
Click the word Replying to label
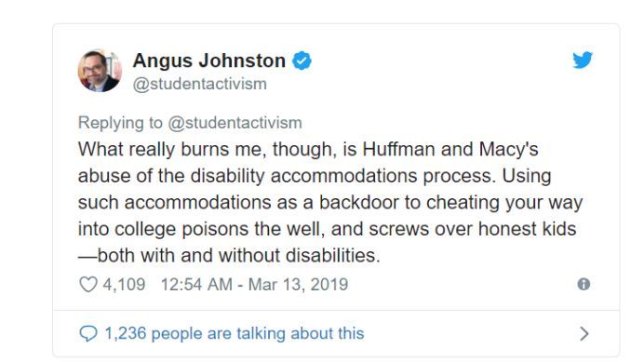120,123
